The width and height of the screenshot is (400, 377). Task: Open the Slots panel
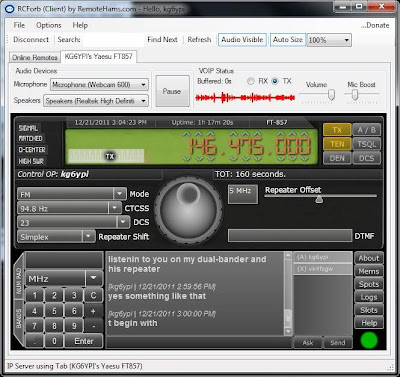click(369, 310)
